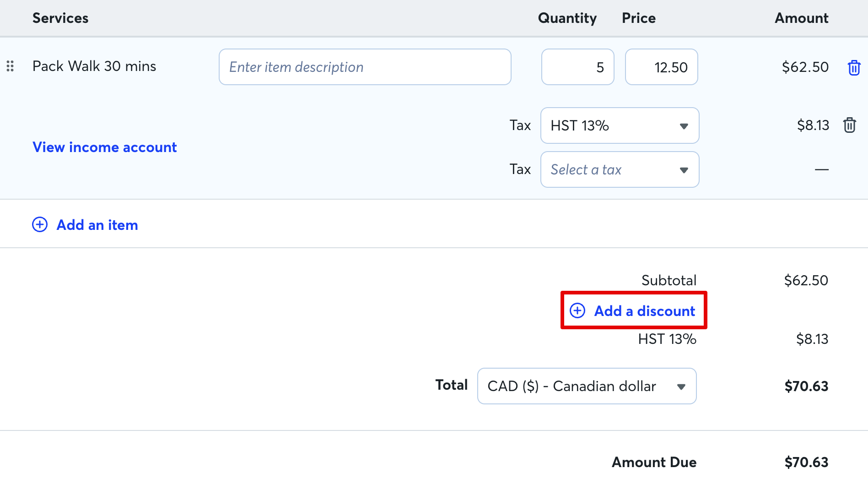Image resolution: width=868 pixels, height=479 pixels.
Task: Click the Amount Due total of $70.63
Action: point(806,462)
